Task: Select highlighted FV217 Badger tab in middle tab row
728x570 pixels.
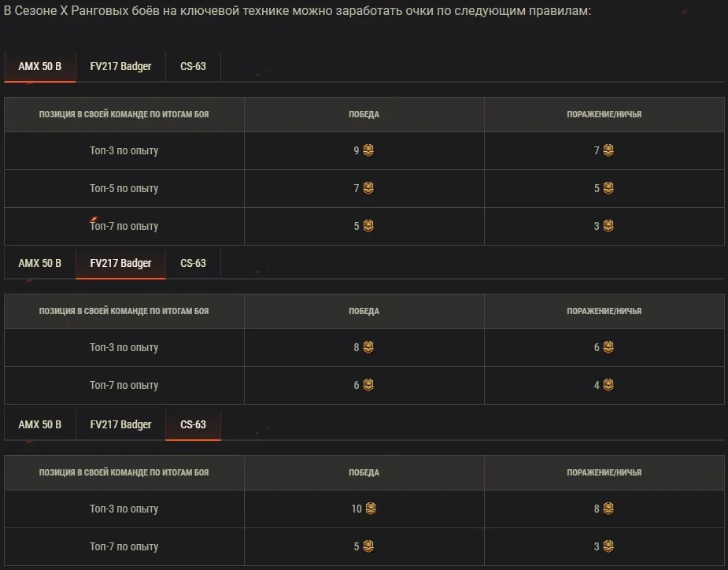Action: click(x=120, y=263)
